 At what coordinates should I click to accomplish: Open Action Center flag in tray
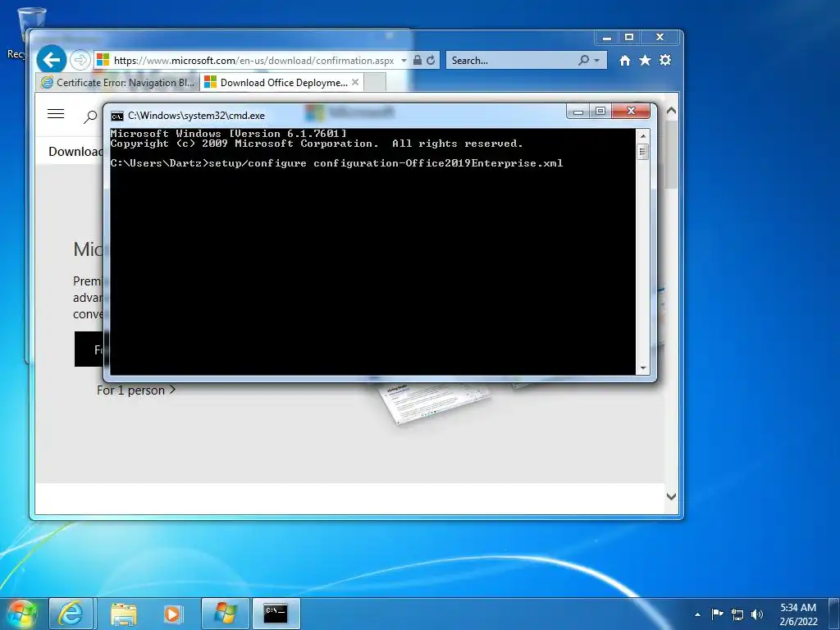(717, 614)
